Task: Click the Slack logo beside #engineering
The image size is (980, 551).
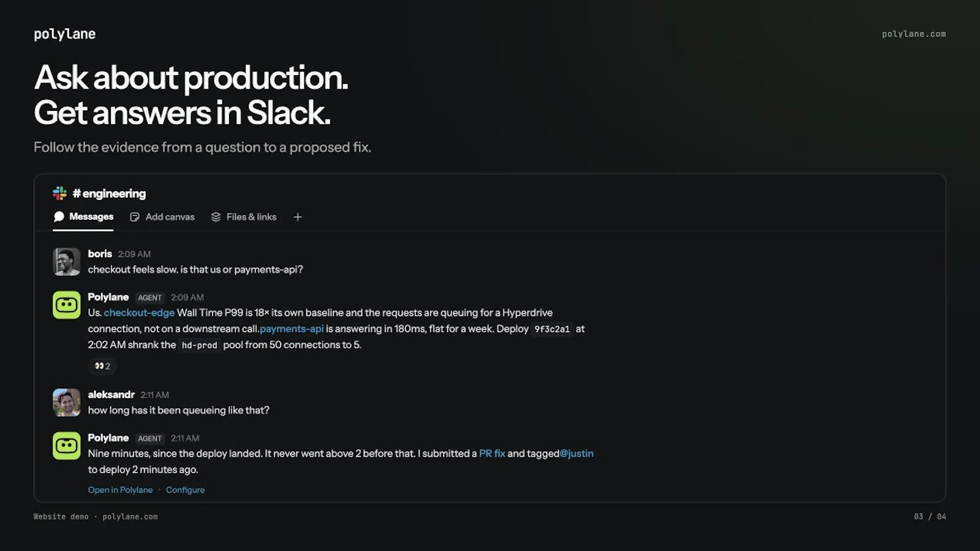Action: pos(59,193)
